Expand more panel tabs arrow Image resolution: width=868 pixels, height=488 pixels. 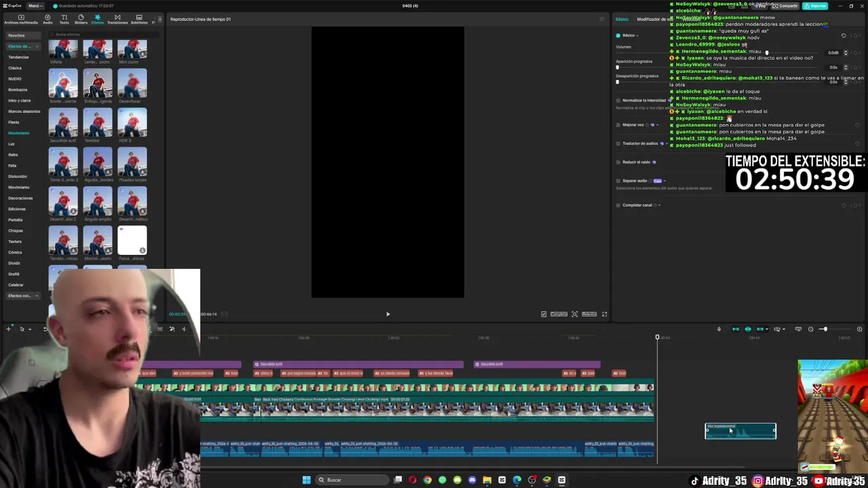(x=159, y=19)
